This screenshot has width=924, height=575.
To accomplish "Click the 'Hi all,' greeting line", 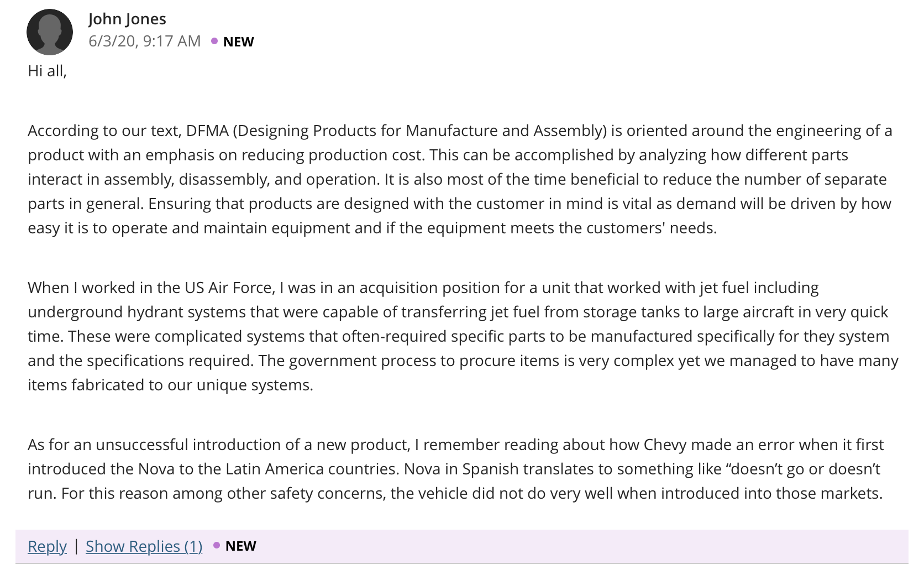I will pos(48,71).
